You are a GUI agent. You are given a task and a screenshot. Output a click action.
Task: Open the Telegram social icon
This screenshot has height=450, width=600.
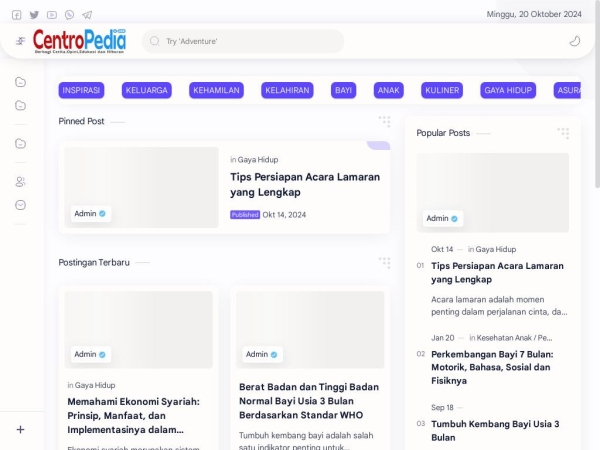(x=87, y=15)
